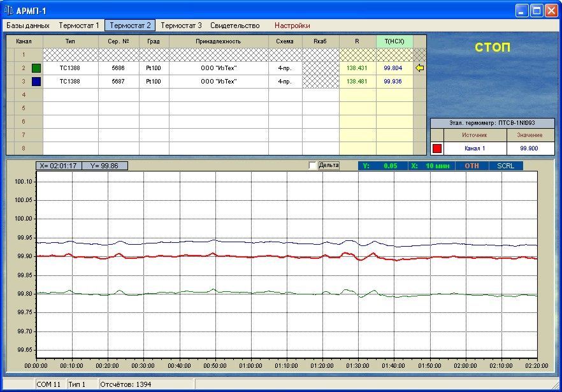
Task: Select the Тип cell TC1388 in row 2
Action: [x=70, y=68]
